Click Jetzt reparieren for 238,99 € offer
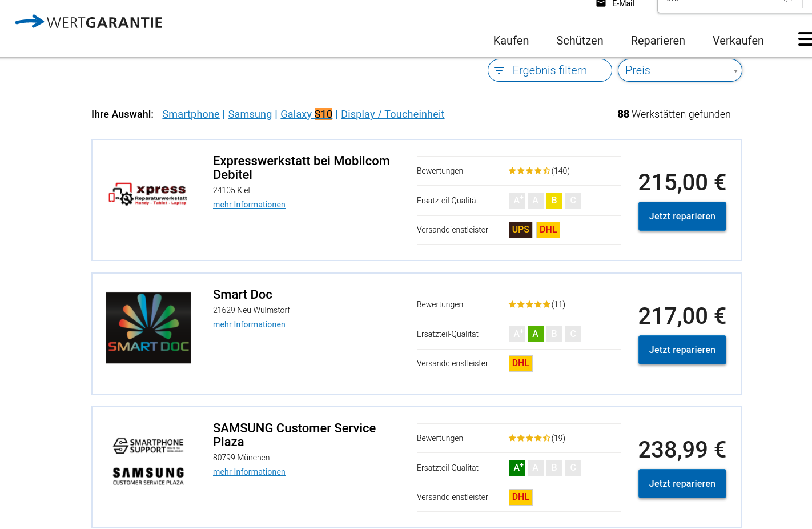Viewport: 812px width, 529px height. [682, 484]
